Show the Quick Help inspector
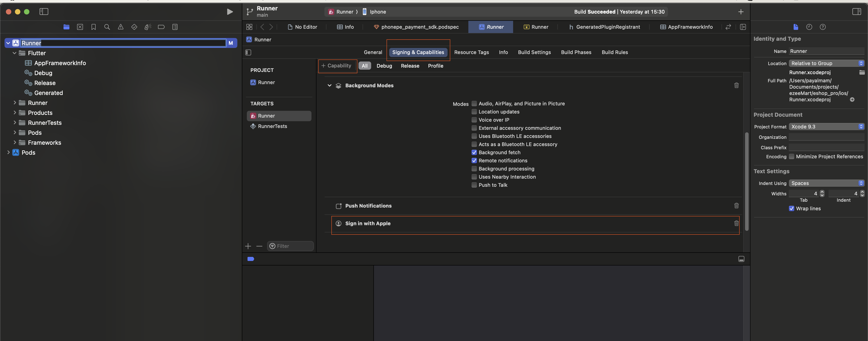This screenshot has width=868, height=341. click(823, 27)
